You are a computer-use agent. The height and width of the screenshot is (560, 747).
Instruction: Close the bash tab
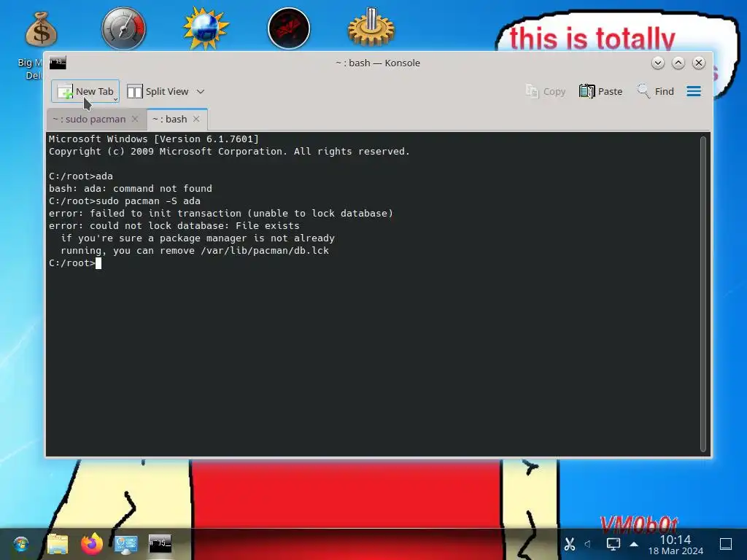(196, 119)
